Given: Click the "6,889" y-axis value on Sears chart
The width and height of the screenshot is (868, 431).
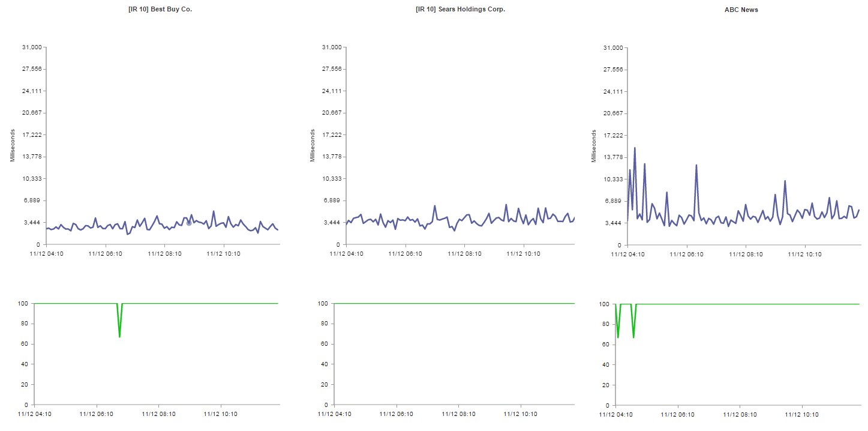Looking at the screenshot, I should pyautogui.click(x=334, y=200).
